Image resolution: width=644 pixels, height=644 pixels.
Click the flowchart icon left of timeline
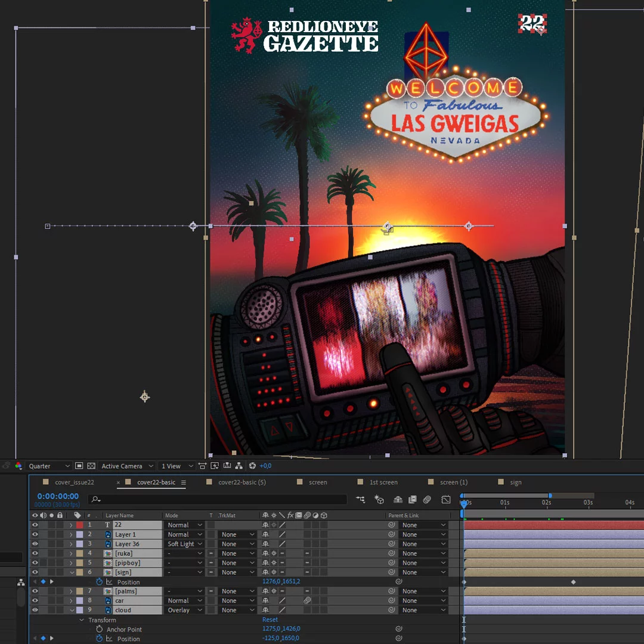click(21, 583)
